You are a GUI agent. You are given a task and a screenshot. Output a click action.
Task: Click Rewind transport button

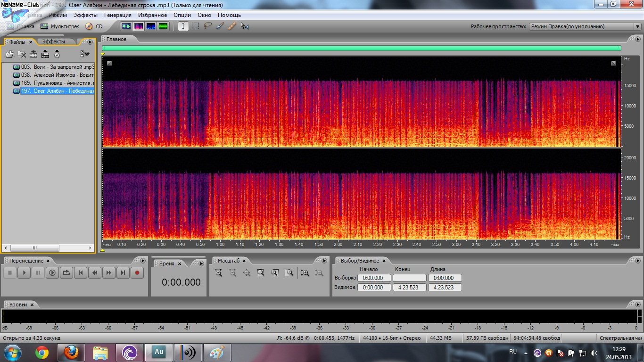point(95,272)
